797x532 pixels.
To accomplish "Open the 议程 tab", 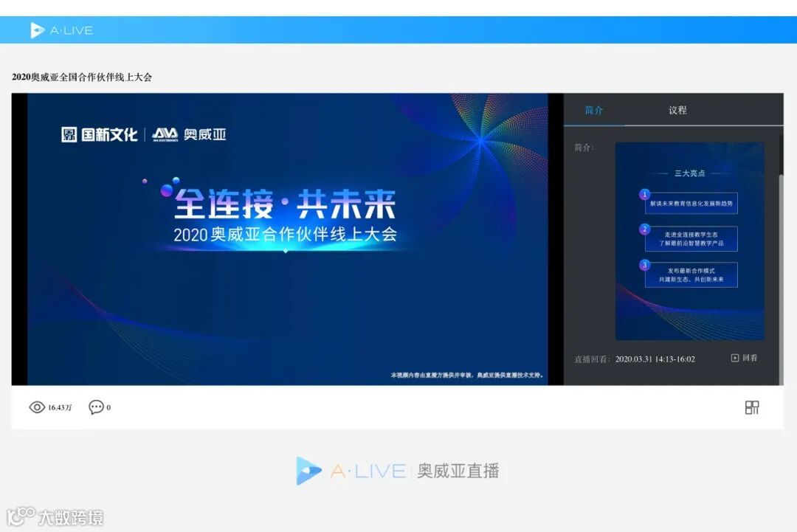I will coord(677,110).
